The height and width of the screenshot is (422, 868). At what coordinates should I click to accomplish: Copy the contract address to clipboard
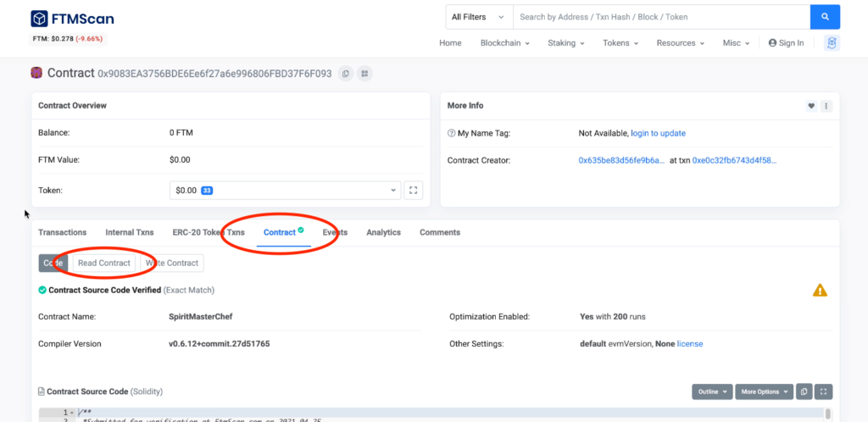point(346,74)
